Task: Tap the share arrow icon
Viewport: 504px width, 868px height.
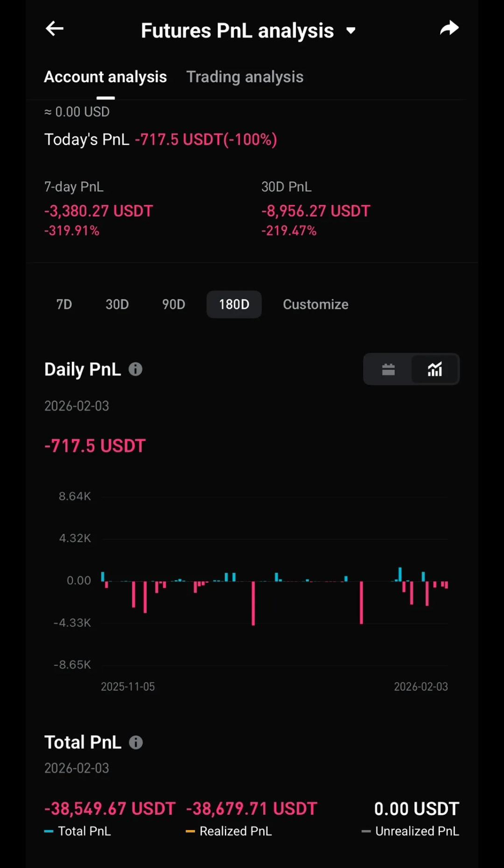Action: (x=449, y=29)
